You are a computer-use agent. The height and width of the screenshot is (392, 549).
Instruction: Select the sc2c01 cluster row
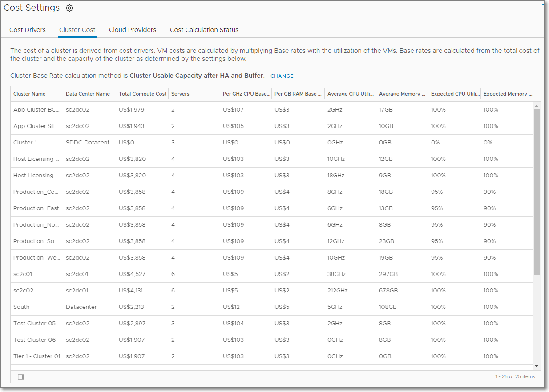(23, 274)
